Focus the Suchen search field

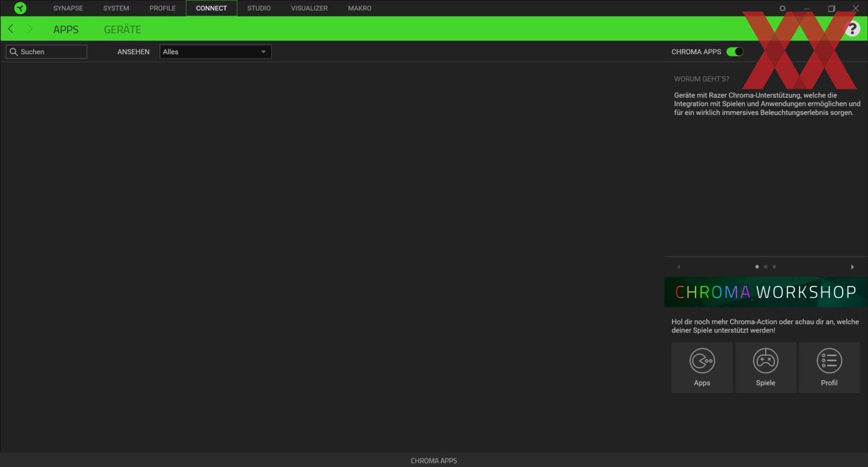47,52
